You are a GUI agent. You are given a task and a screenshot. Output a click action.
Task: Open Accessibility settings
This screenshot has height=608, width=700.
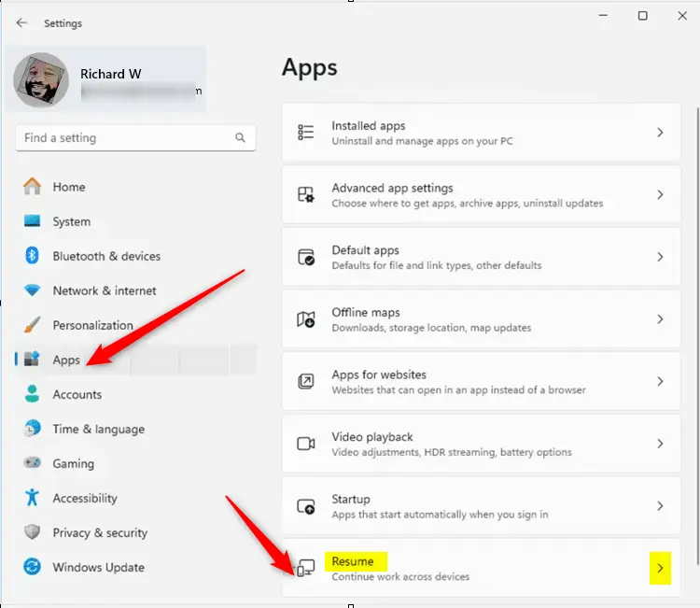coord(85,498)
